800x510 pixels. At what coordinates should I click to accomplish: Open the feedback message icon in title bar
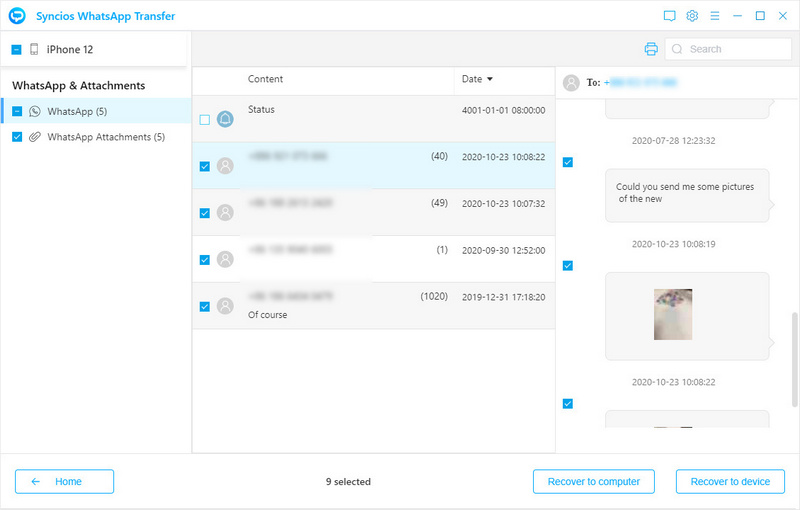(669, 16)
